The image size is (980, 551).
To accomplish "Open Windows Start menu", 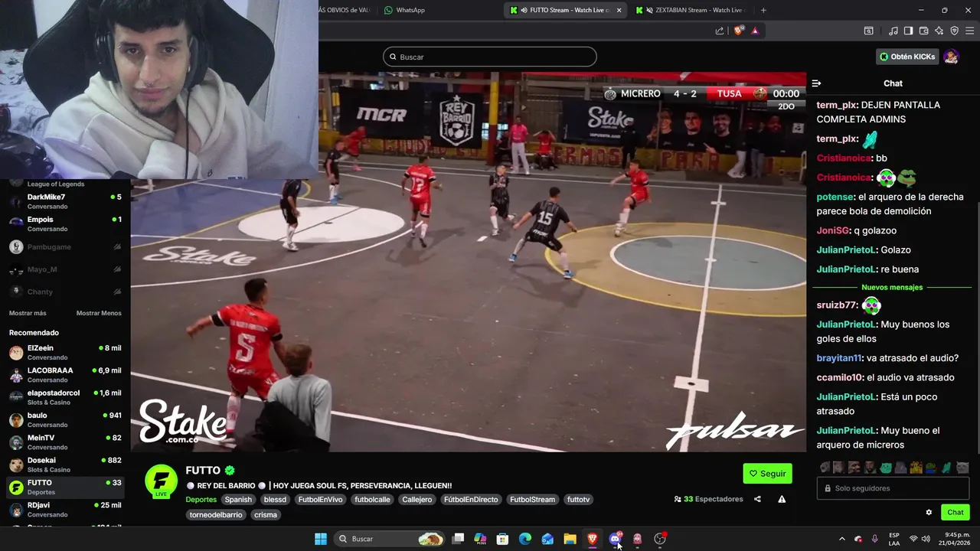I will [321, 539].
